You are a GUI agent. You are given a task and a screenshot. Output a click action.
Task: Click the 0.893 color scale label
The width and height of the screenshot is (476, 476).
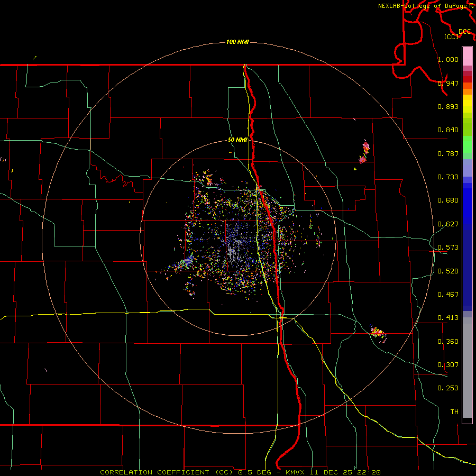[448, 106]
